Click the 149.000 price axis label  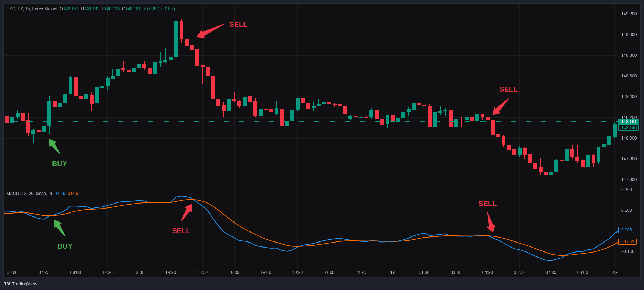[629, 35]
